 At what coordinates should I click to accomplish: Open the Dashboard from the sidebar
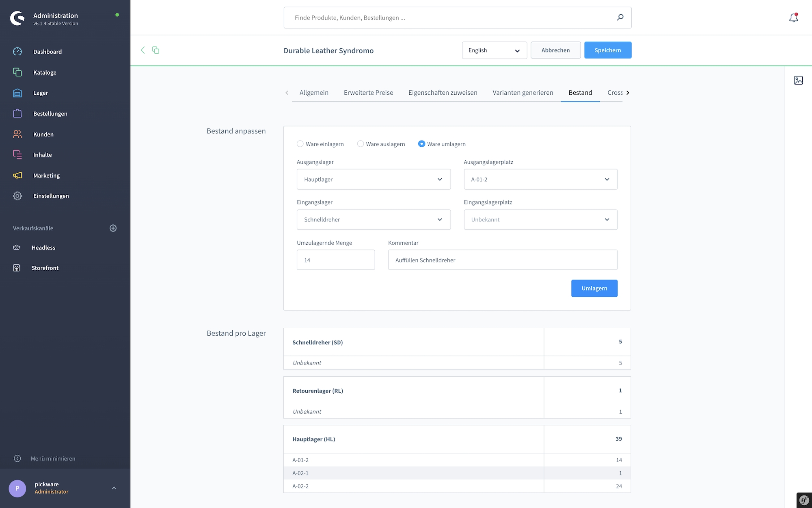click(x=47, y=52)
